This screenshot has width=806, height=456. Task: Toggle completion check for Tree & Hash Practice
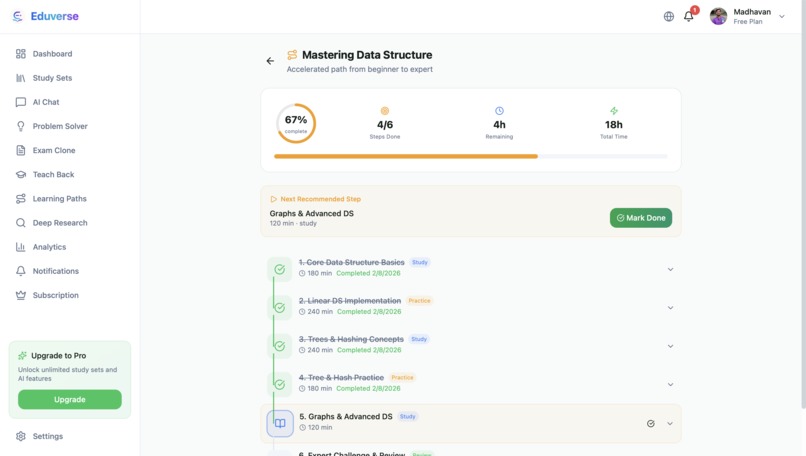pyautogui.click(x=280, y=385)
